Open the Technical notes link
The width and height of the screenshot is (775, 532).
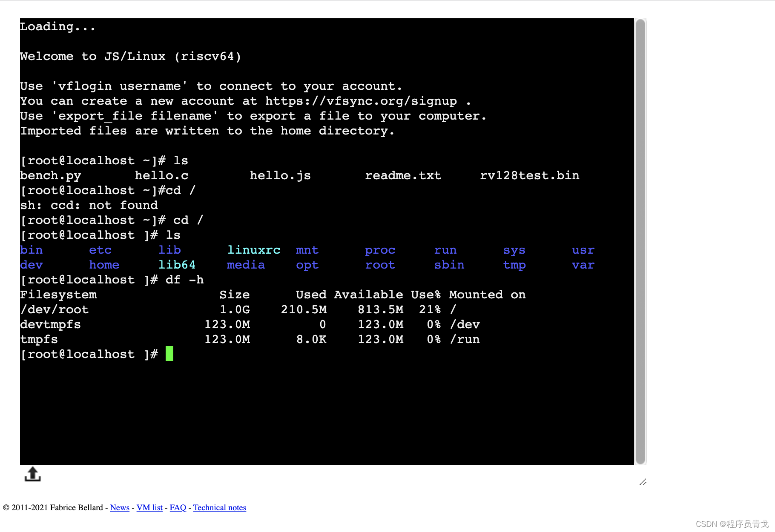pyautogui.click(x=220, y=507)
